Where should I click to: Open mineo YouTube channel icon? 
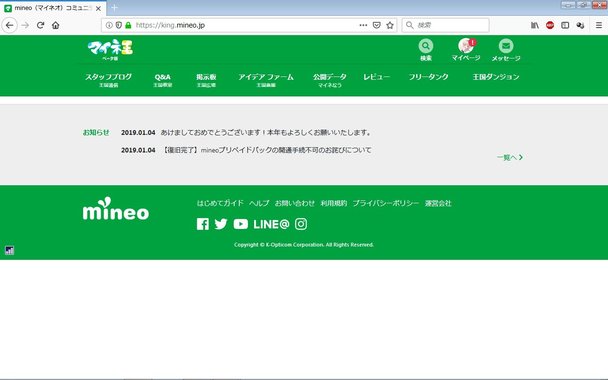tap(240, 224)
